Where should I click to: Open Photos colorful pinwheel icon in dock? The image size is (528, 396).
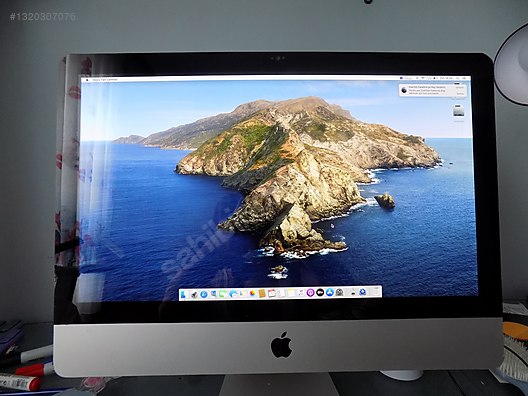253,293
